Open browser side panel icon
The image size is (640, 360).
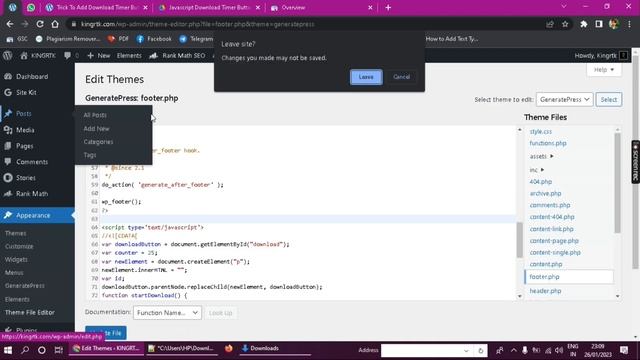click(599, 24)
